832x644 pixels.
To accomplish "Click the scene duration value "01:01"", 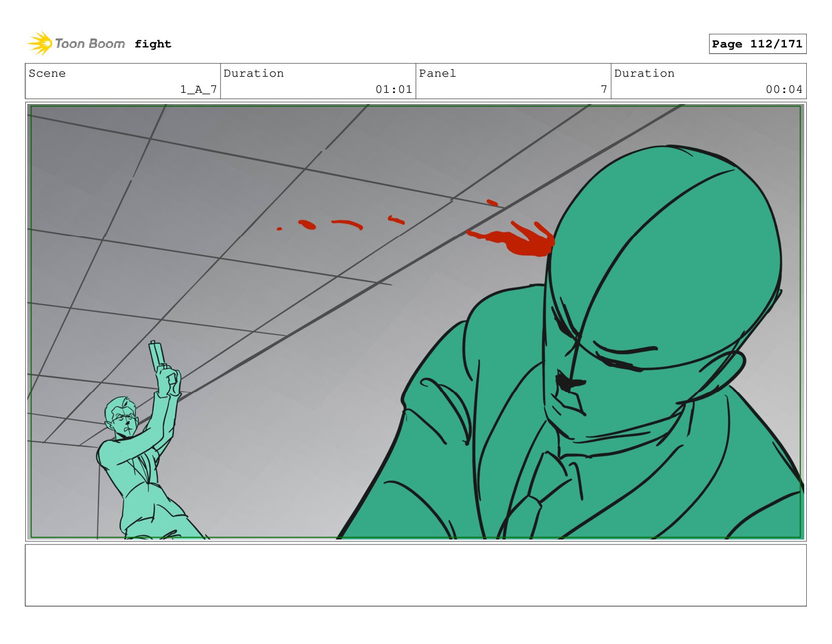I will pos(394,89).
